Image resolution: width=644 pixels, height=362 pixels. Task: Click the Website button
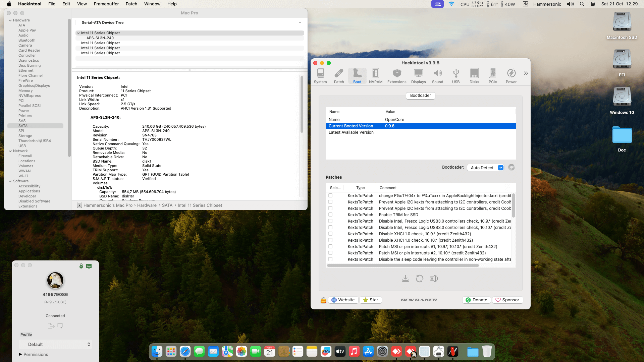pos(343,300)
